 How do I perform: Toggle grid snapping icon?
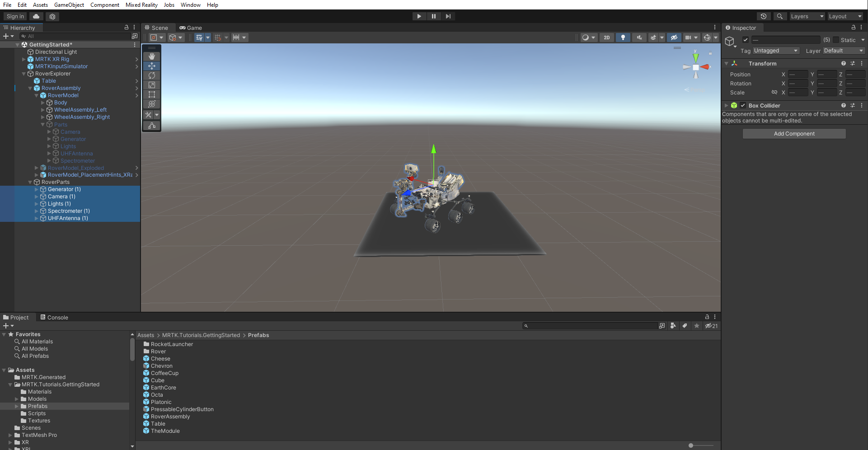(x=218, y=37)
